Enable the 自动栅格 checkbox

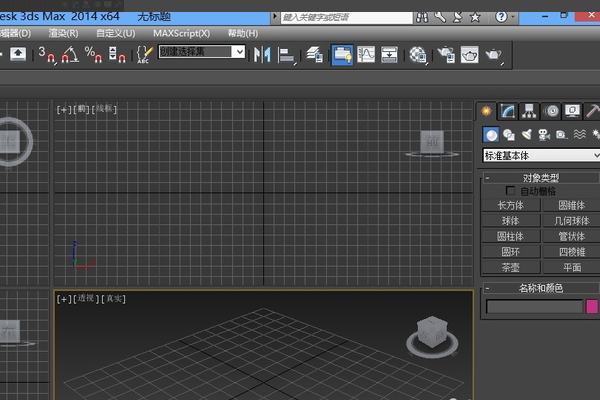510,190
